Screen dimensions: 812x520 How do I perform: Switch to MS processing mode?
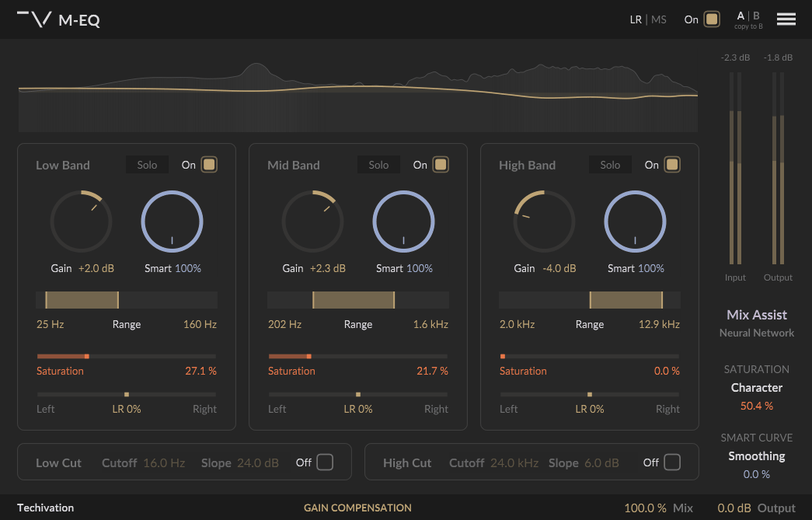click(659, 19)
